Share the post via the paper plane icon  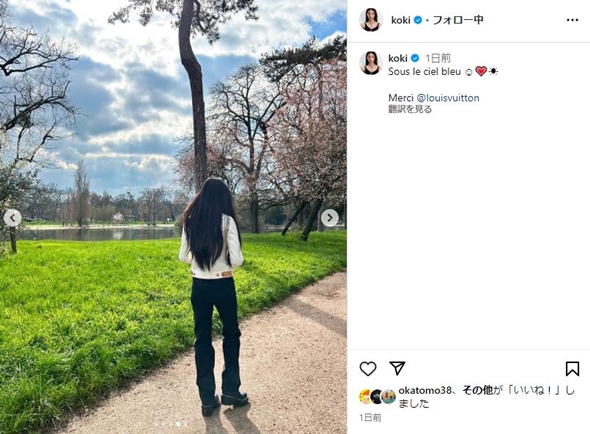397,368
